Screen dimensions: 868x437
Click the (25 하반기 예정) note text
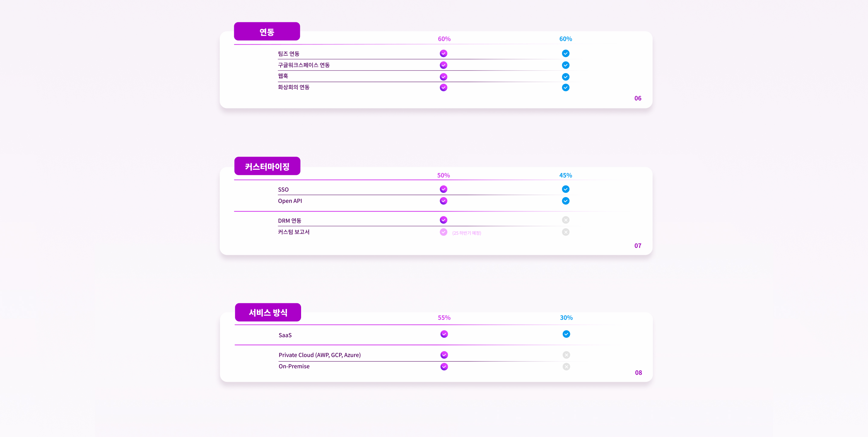(x=466, y=233)
